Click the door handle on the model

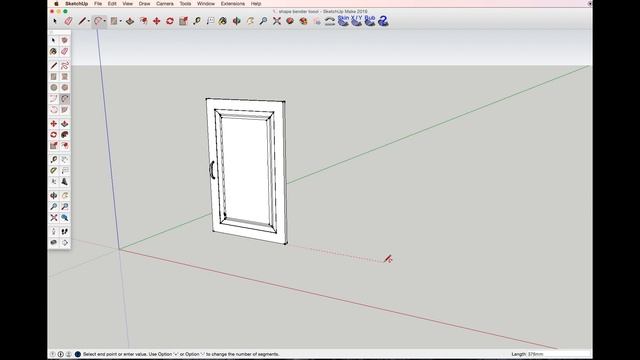click(x=212, y=170)
